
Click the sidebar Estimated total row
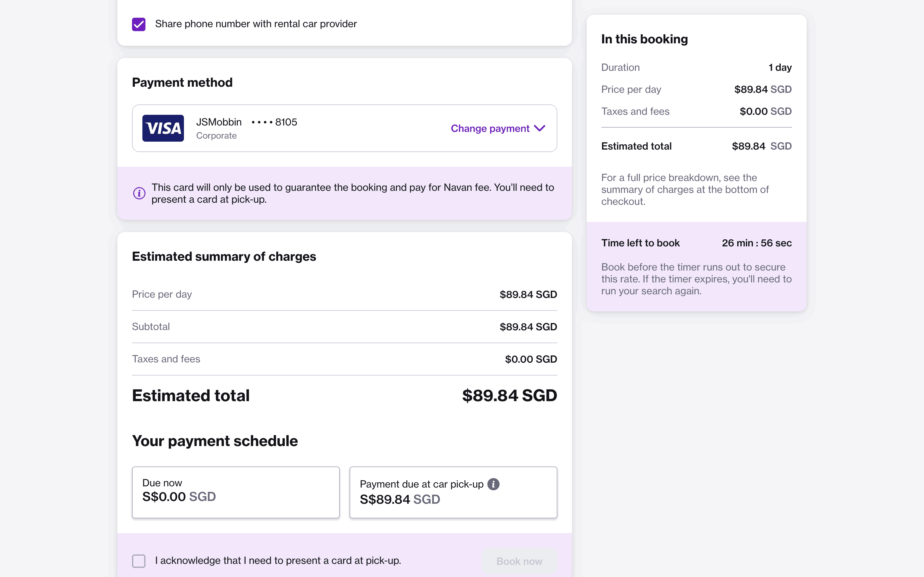click(696, 146)
